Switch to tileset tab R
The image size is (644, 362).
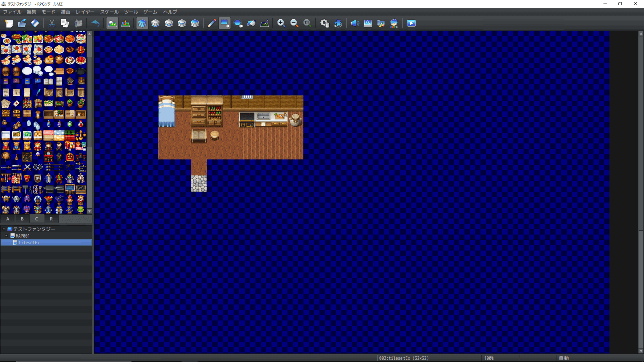51,219
